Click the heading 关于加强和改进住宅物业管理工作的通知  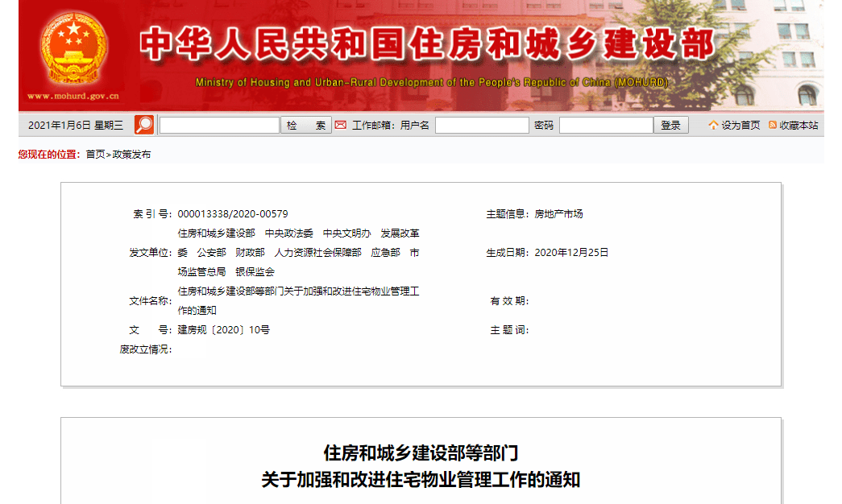pos(421,479)
